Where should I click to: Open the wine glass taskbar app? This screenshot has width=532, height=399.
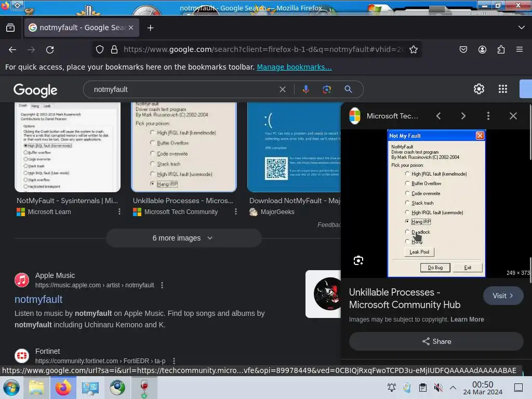(144, 388)
